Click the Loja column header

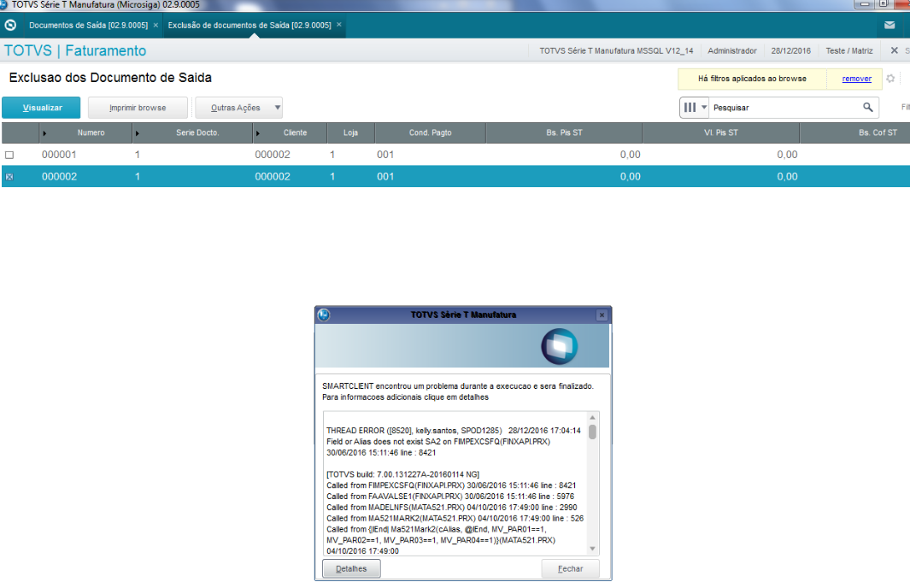point(350,133)
